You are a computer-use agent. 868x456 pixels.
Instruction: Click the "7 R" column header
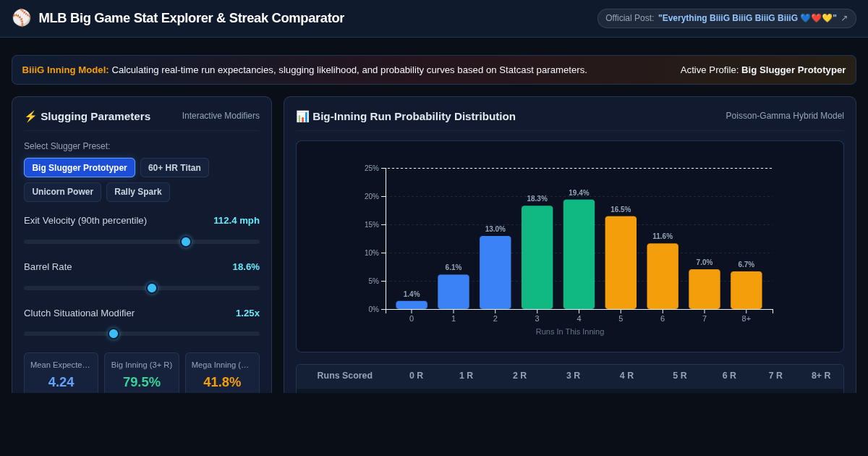coord(775,376)
